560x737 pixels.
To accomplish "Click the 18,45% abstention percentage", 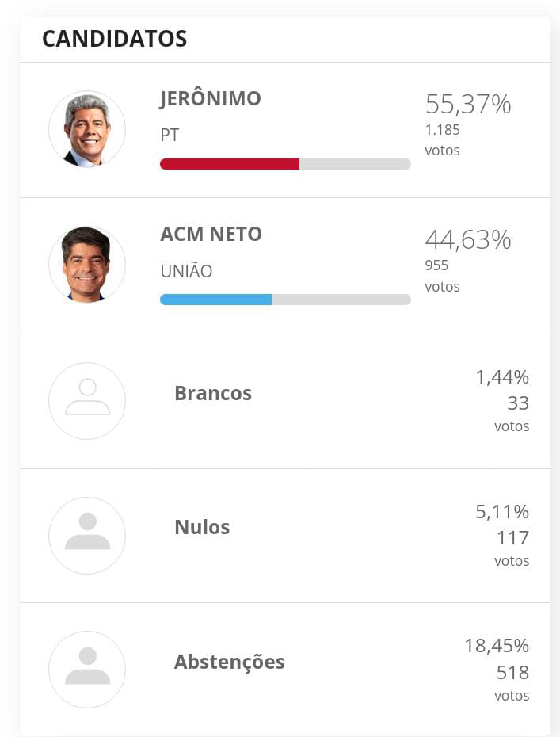I will coord(497,647).
